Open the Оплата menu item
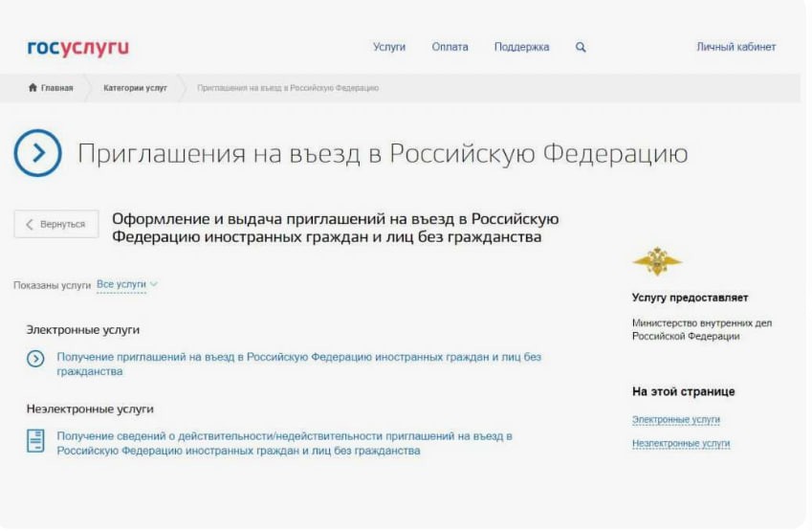 tap(450, 47)
